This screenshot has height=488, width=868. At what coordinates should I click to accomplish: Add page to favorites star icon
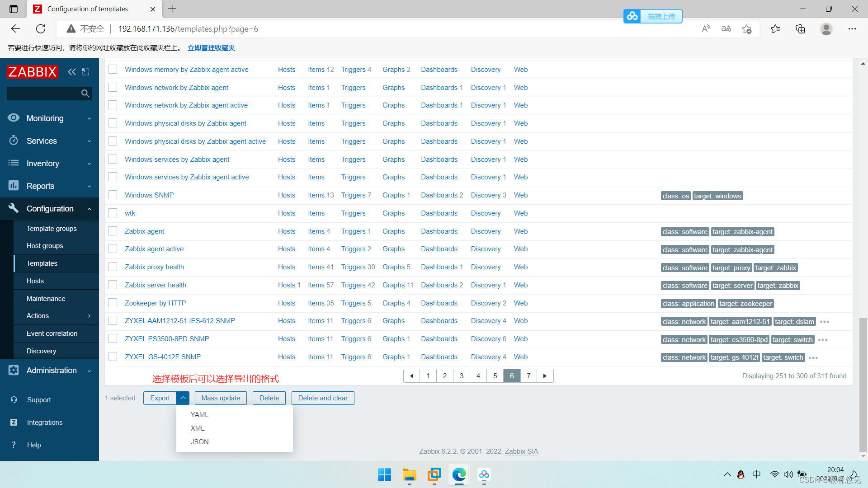pyautogui.click(x=746, y=29)
